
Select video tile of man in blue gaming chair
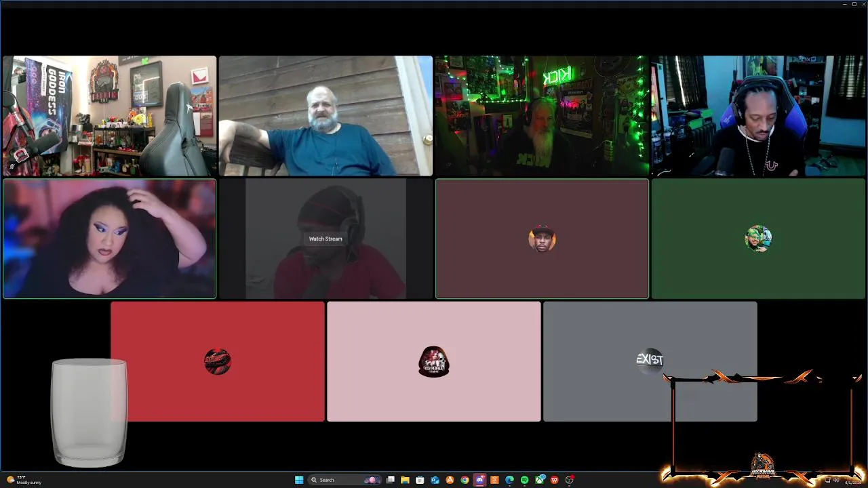[x=758, y=116]
